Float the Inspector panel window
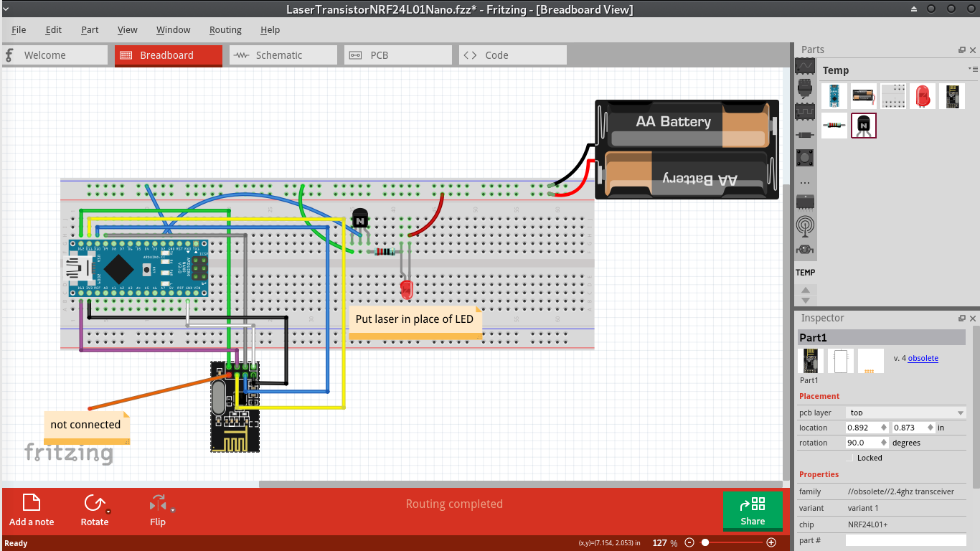Image resolution: width=980 pixels, height=551 pixels. [962, 319]
